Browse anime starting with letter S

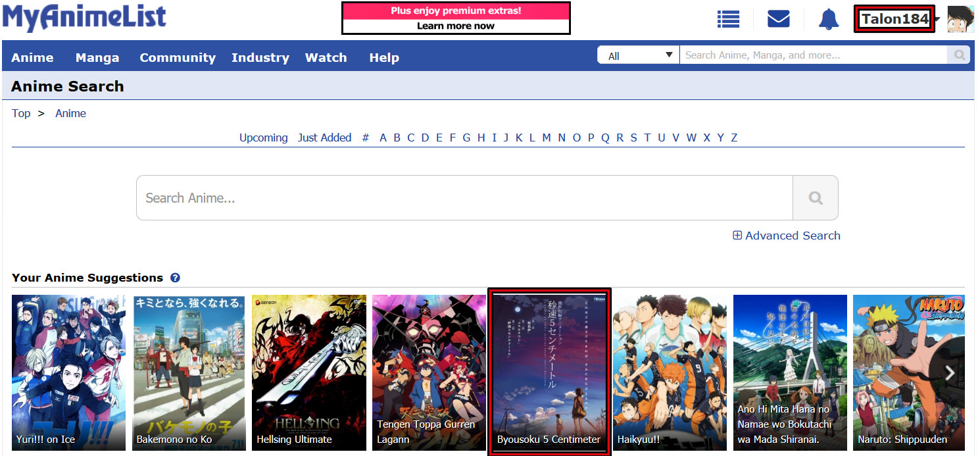(x=633, y=138)
